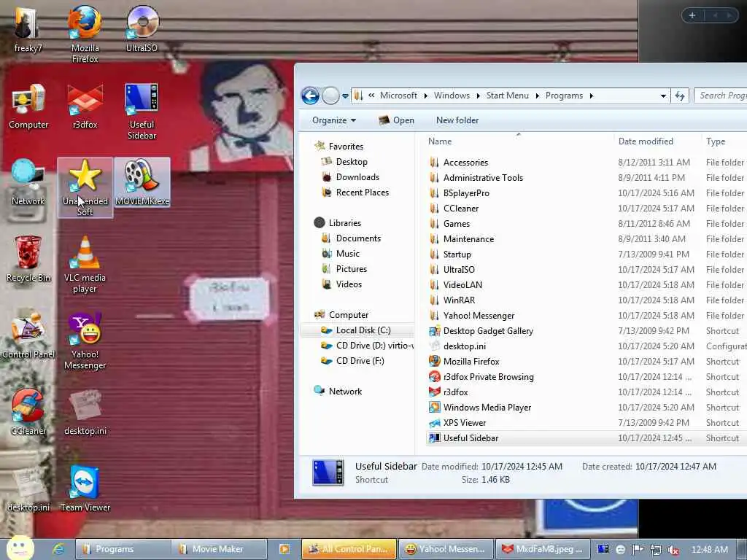This screenshot has width=747, height=560.
Task: Open Internet Explorer from the taskbar
Action: click(x=58, y=549)
